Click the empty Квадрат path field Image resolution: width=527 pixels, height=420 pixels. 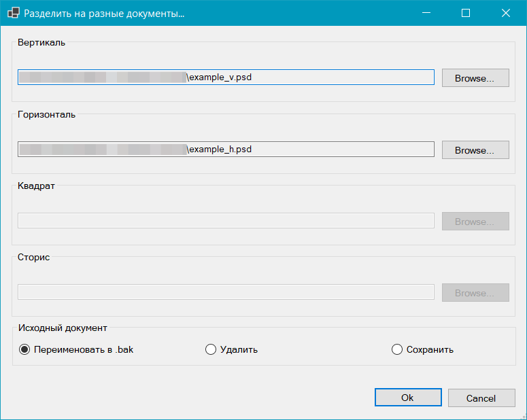[225, 221]
